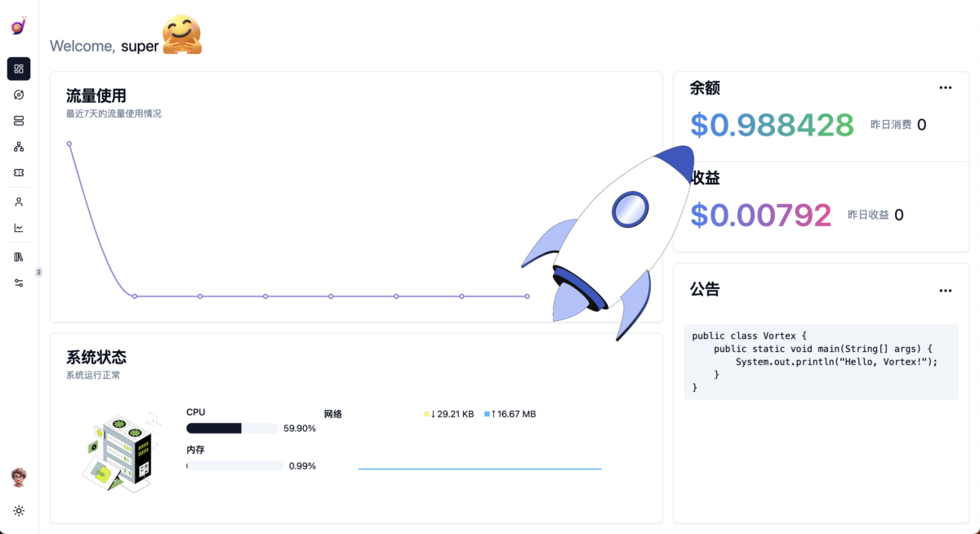The width and height of the screenshot is (980, 534).
Task: Click the library books icon in sidebar
Action: click(x=19, y=256)
